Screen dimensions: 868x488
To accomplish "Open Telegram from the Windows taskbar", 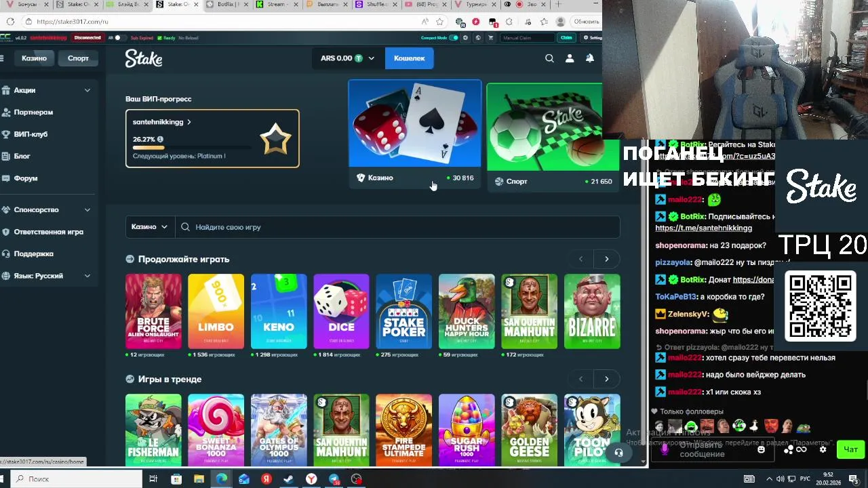I will 334,479.
